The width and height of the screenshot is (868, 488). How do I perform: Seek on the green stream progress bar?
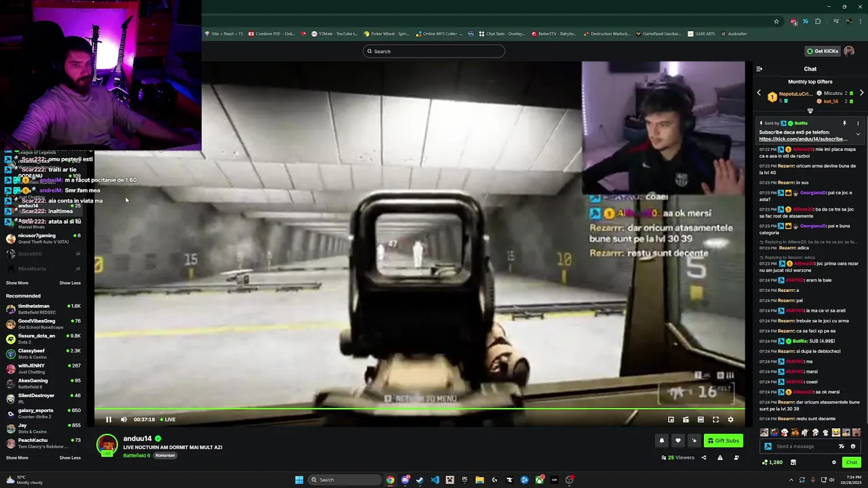[419, 409]
